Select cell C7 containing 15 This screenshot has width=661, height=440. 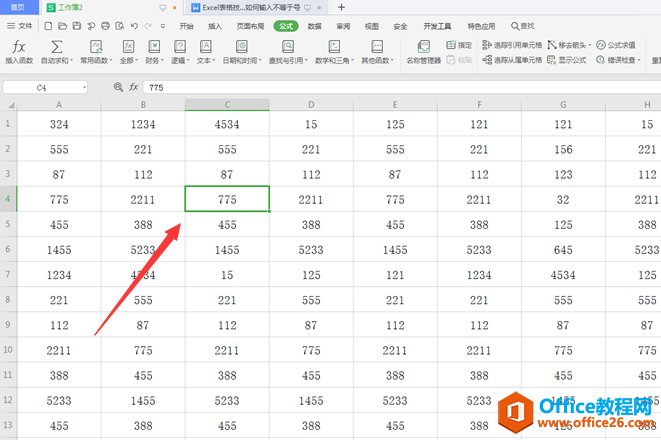[227, 275]
